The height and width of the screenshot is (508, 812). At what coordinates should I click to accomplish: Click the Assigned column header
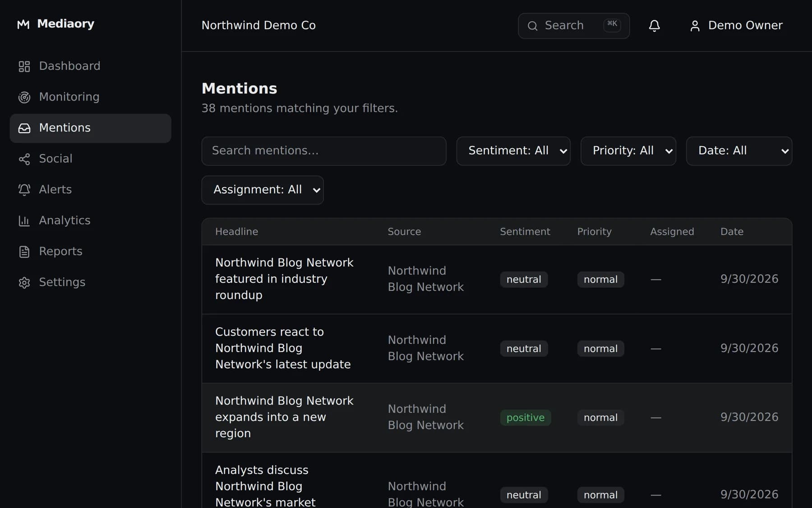pyautogui.click(x=672, y=232)
